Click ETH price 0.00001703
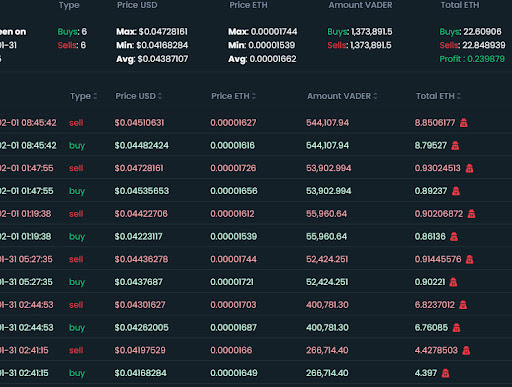The width and height of the screenshot is (512, 387). 233,305
